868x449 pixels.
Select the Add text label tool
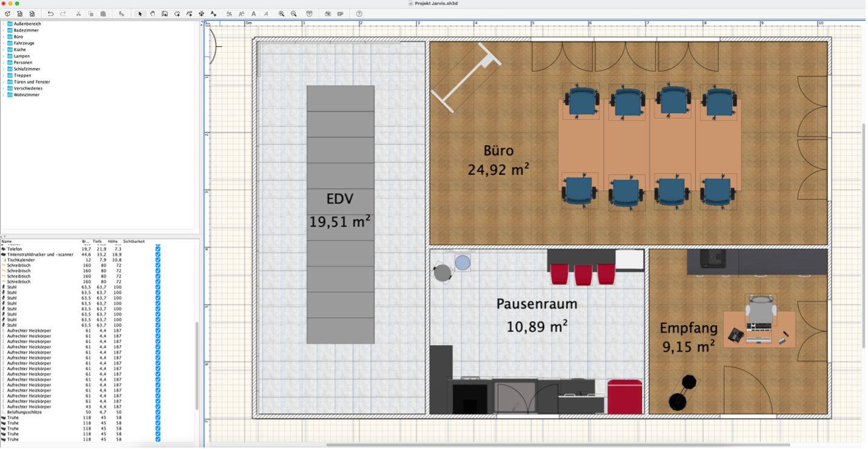213,13
